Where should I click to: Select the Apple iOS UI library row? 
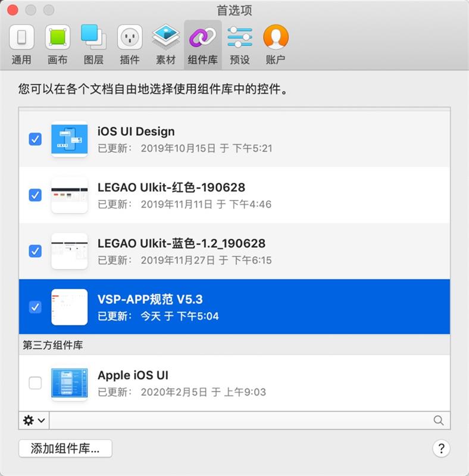(x=234, y=383)
